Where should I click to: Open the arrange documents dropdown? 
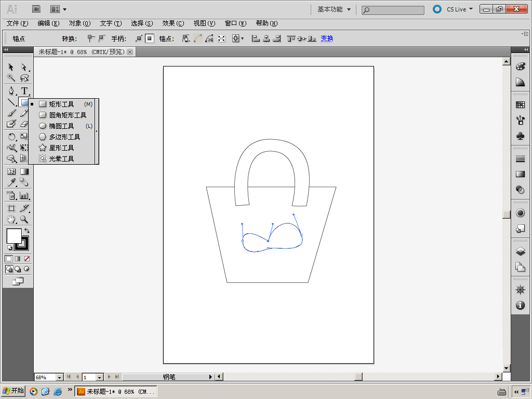pyautogui.click(x=58, y=9)
